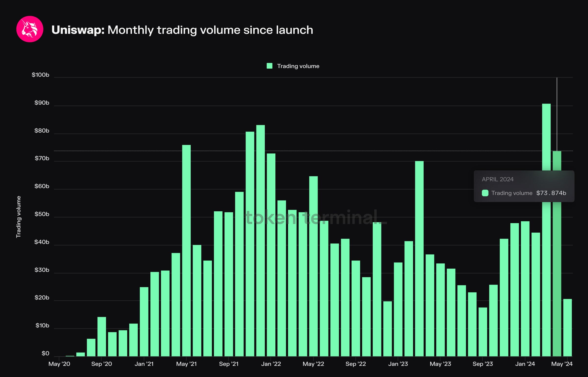Click the $100b y-axis label
Viewport: 588px width, 377px height.
click(x=40, y=75)
